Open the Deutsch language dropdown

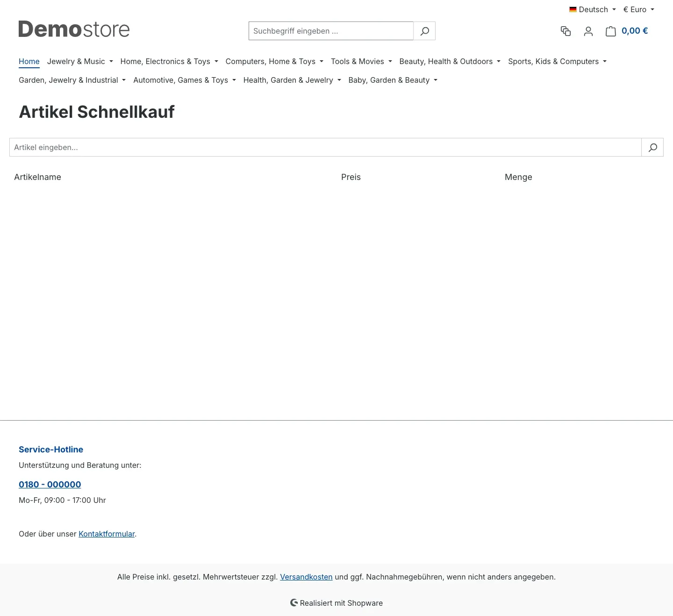[x=593, y=9]
